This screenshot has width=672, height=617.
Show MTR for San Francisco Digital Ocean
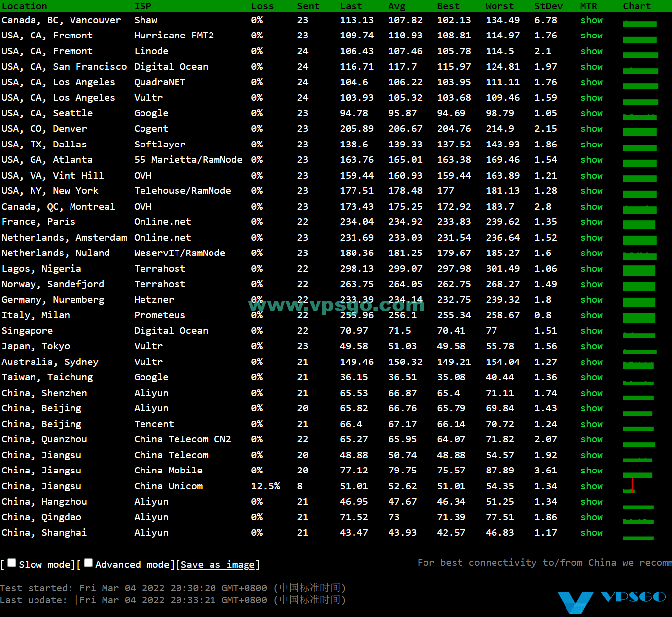pos(592,67)
